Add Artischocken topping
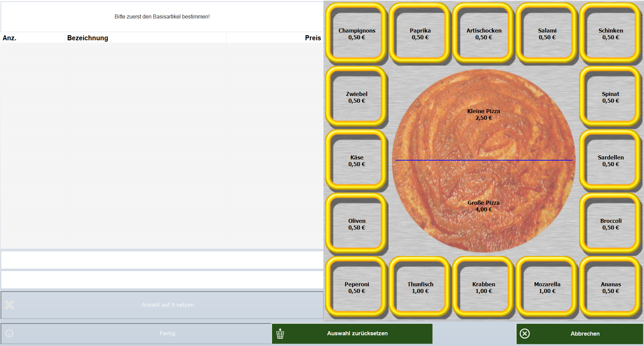Screen dimensions: 644x346 (483, 34)
